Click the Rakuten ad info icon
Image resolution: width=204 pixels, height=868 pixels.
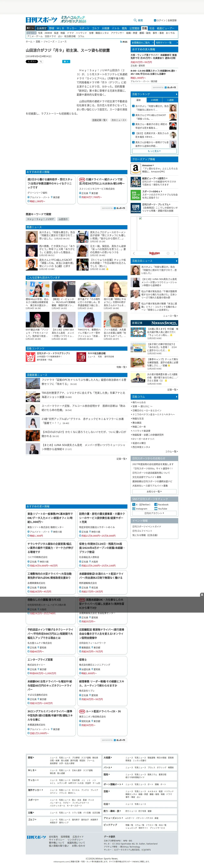pyautogui.click(x=168, y=253)
